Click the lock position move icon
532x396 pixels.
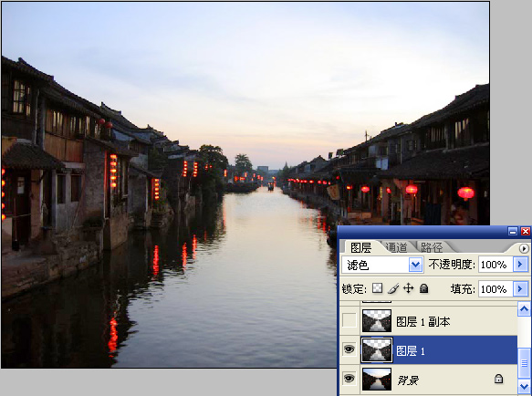pos(409,288)
